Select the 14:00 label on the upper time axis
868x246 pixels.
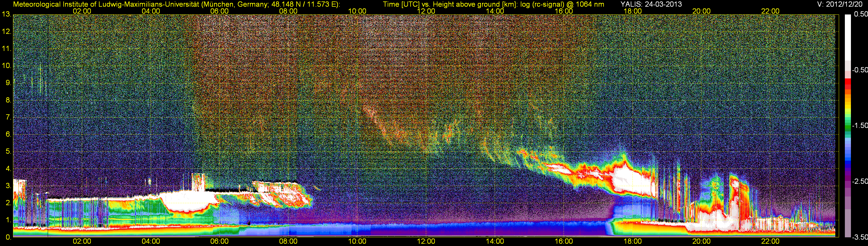495,11
